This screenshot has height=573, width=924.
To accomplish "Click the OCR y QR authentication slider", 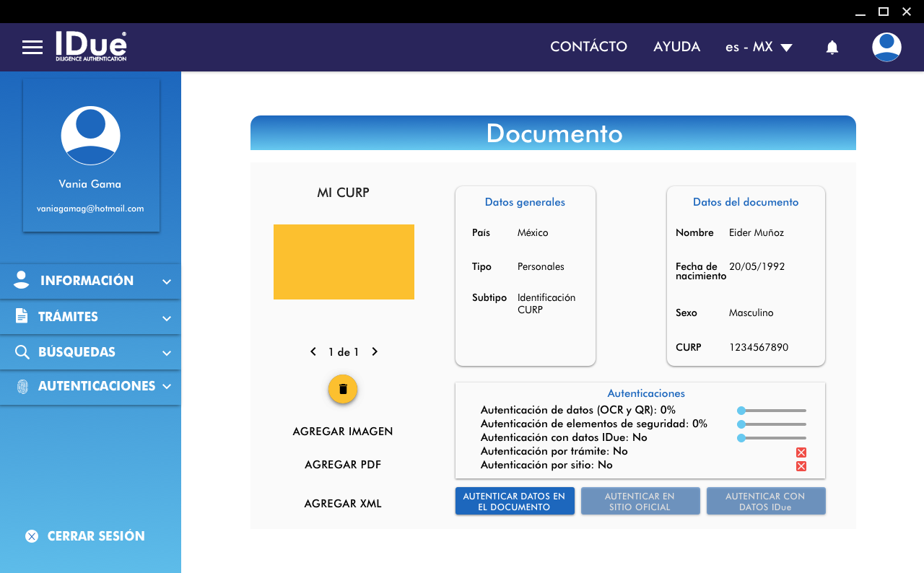I will (772, 411).
